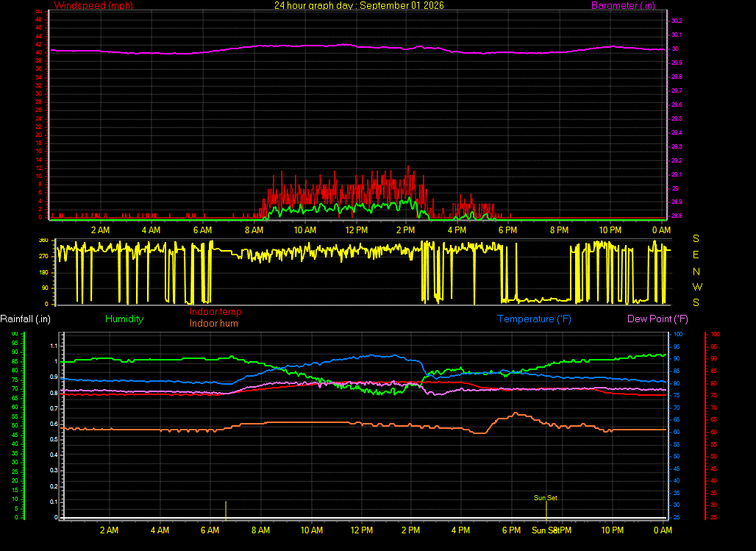
Task: Click 25 on the red indoor temp scale
Action: [713, 517]
